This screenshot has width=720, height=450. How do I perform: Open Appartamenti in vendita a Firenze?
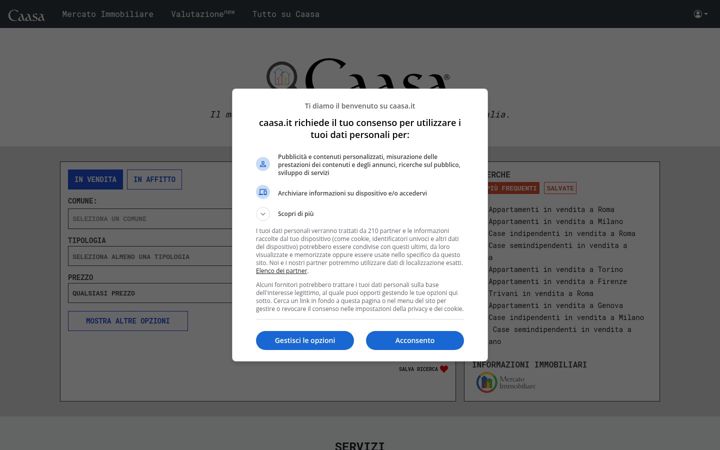[558, 281]
